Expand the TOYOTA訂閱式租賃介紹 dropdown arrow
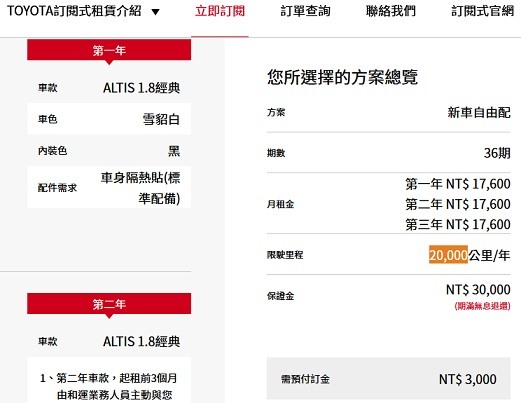The height and width of the screenshot is (403, 521). tap(155, 12)
